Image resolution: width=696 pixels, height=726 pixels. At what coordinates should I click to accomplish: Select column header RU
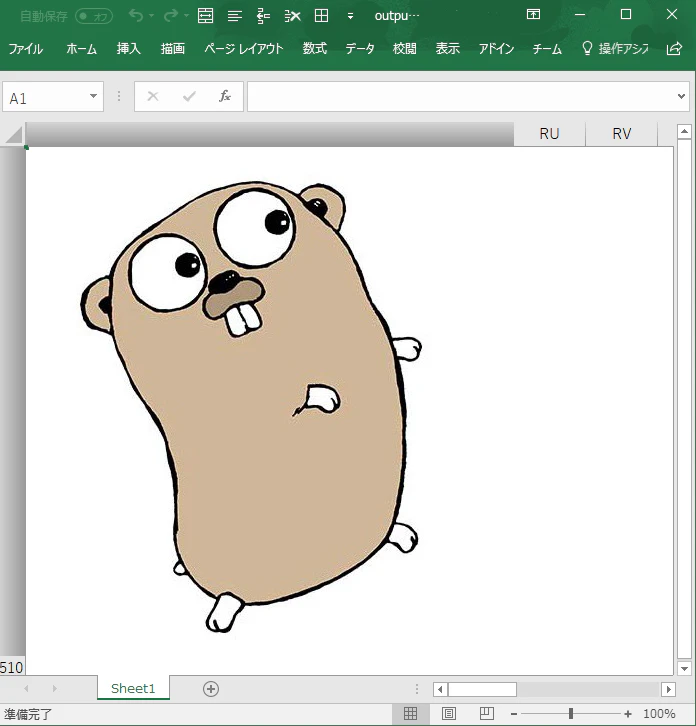(549, 134)
